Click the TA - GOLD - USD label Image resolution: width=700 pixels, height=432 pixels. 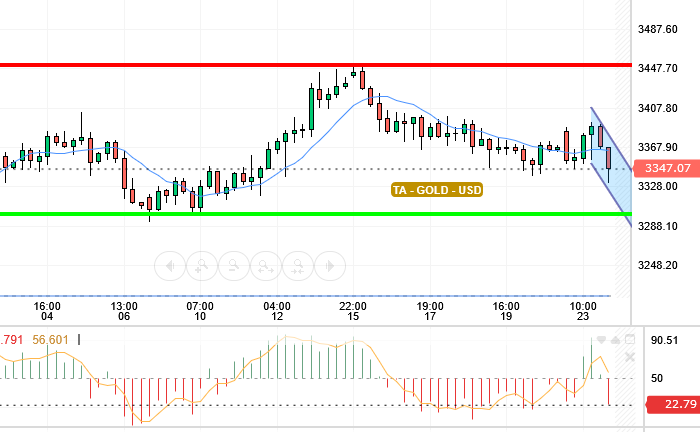click(x=437, y=190)
